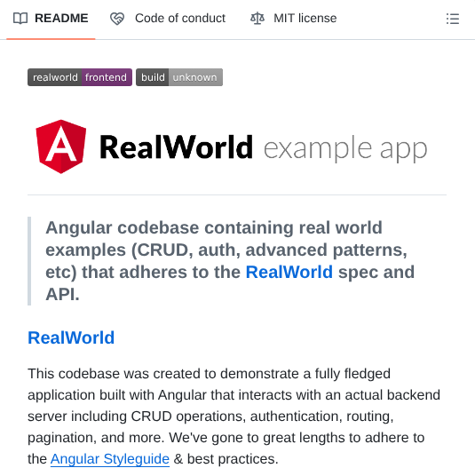
Task: Click the book icon beside README
Action: 20,19
